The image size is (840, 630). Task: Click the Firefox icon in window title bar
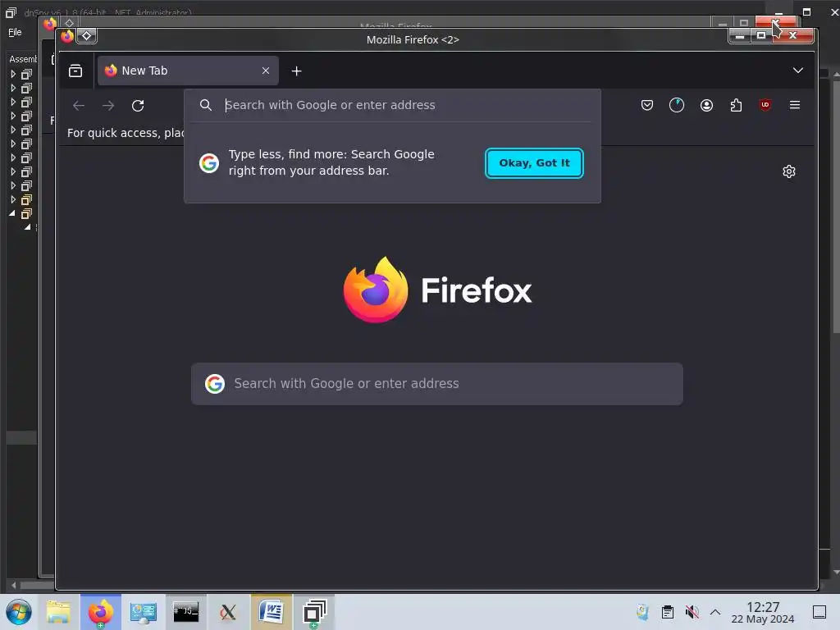67,36
